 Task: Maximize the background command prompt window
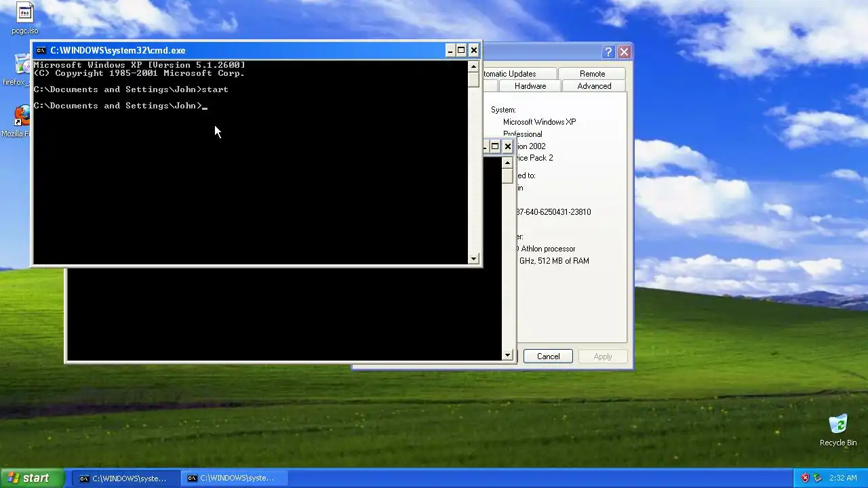pos(495,146)
